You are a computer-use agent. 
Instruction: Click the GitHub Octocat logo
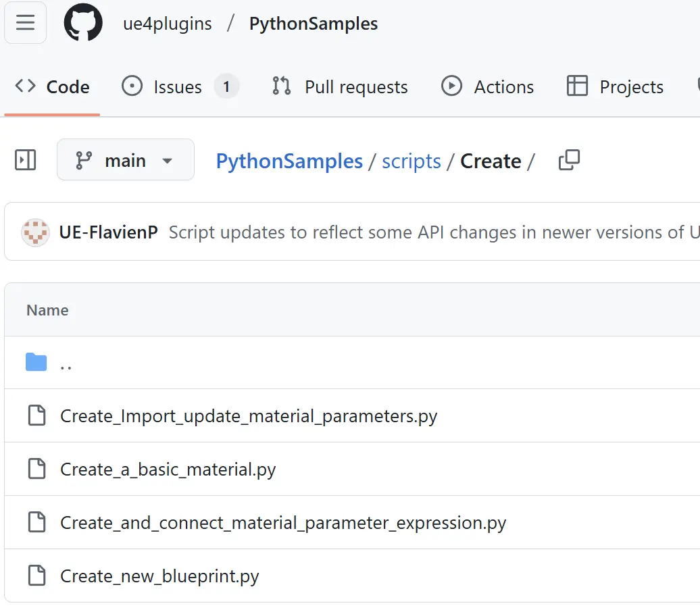[83, 24]
